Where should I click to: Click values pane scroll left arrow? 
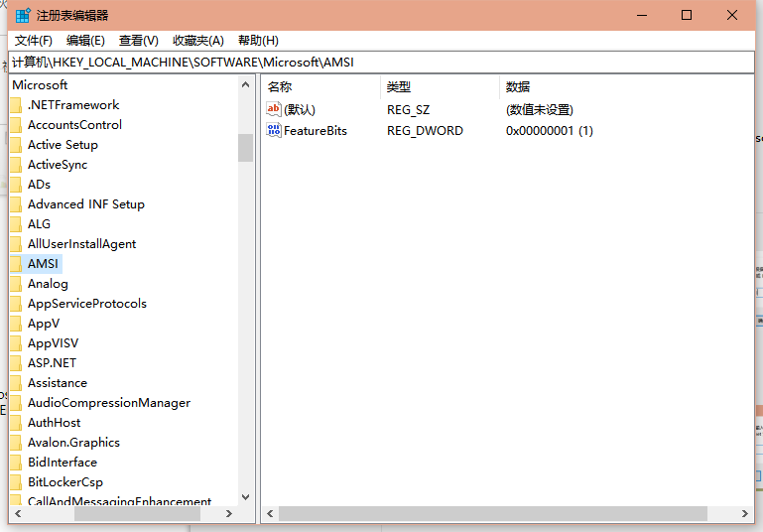coord(270,513)
